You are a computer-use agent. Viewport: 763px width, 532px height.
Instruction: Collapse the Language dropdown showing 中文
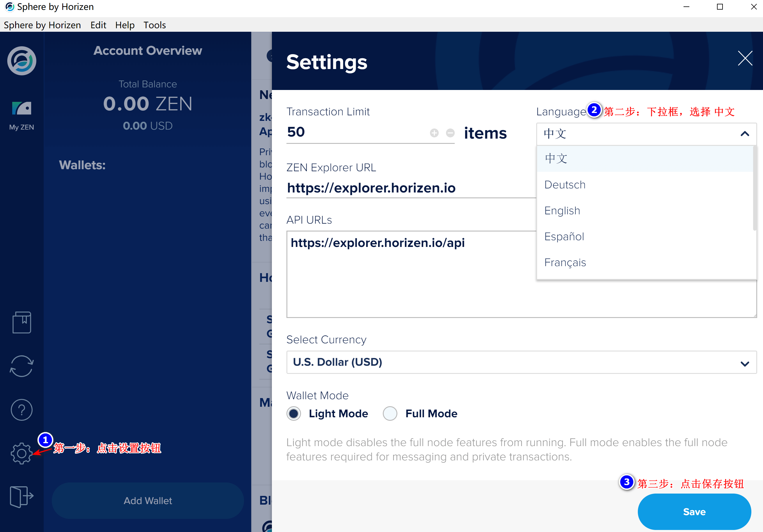click(x=646, y=134)
